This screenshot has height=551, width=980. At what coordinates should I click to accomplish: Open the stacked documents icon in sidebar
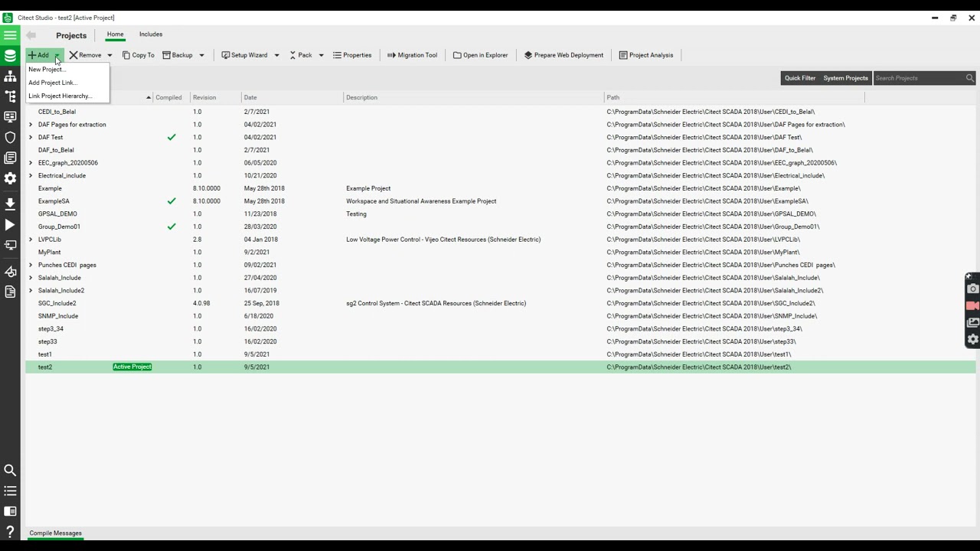click(x=10, y=158)
